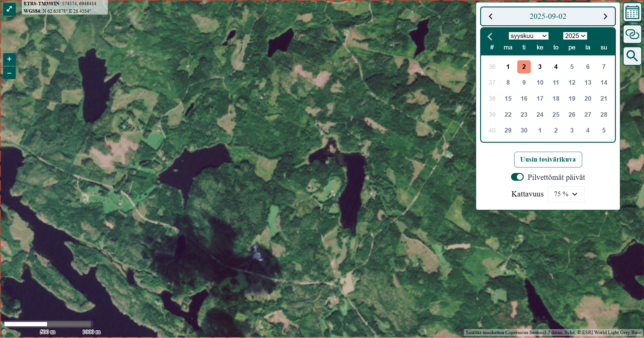The width and height of the screenshot is (644, 338).
Task: Click the scale bar on map
Action: pos(48,324)
